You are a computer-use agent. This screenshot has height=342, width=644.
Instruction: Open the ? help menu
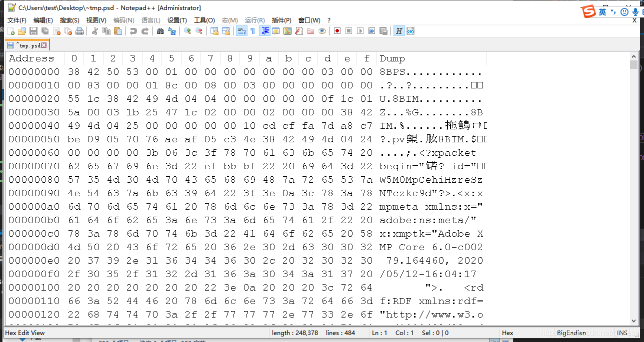(329, 20)
